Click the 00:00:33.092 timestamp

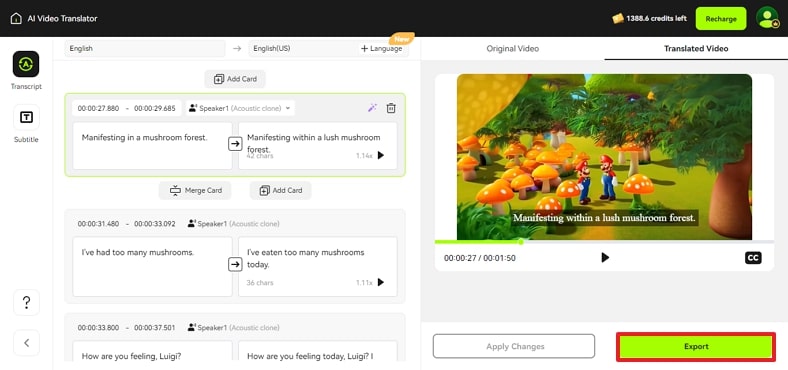(155, 224)
